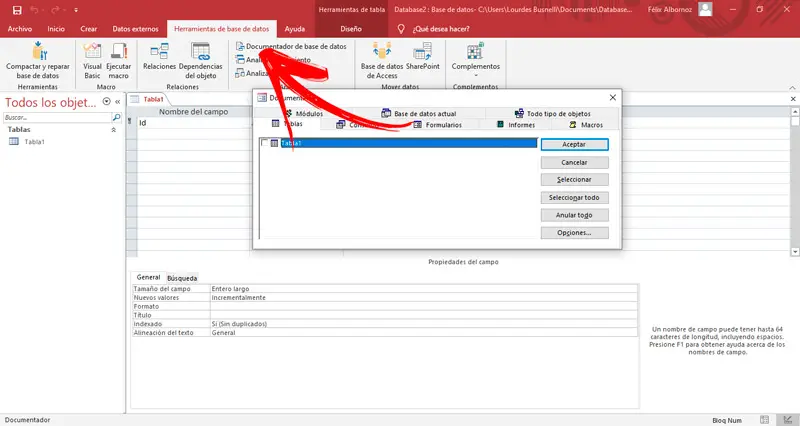Switch to design view status icon
Viewport: 800px width, 426px height.
(x=788, y=420)
